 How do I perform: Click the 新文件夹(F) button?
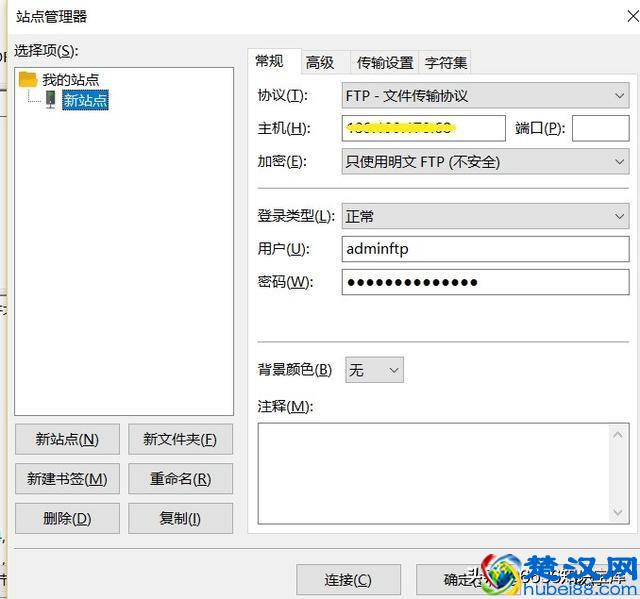180,439
